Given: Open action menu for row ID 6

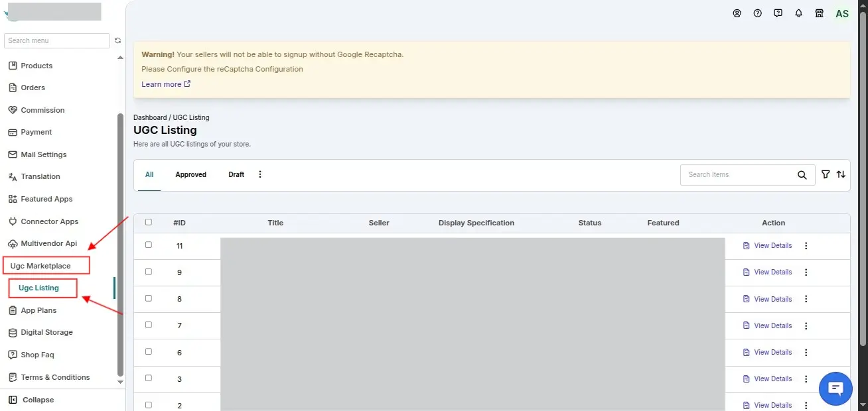Looking at the screenshot, I should (x=806, y=352).
